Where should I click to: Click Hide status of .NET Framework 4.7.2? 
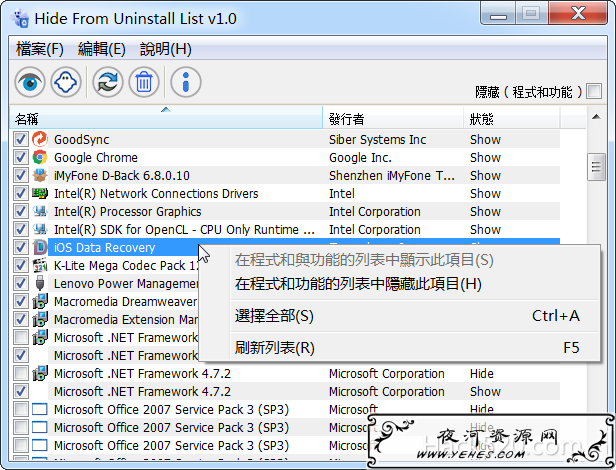click(482, 373)
